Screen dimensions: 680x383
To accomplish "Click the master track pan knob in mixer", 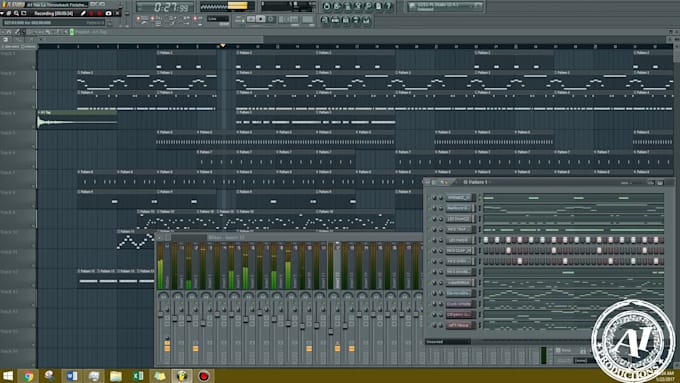I will tap(163, 296).
